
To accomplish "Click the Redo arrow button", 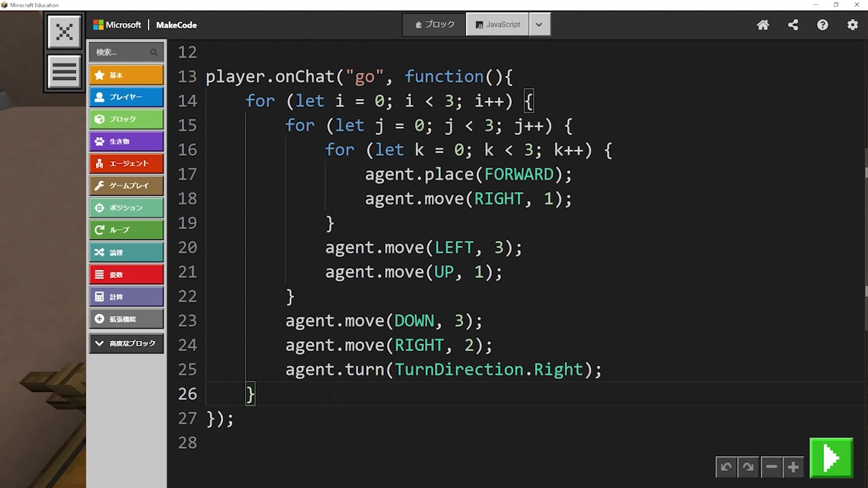I will (748, 467).
